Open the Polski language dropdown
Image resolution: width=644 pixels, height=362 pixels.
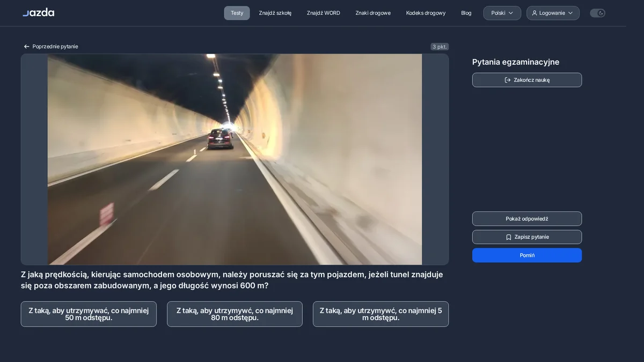[502, 13]
